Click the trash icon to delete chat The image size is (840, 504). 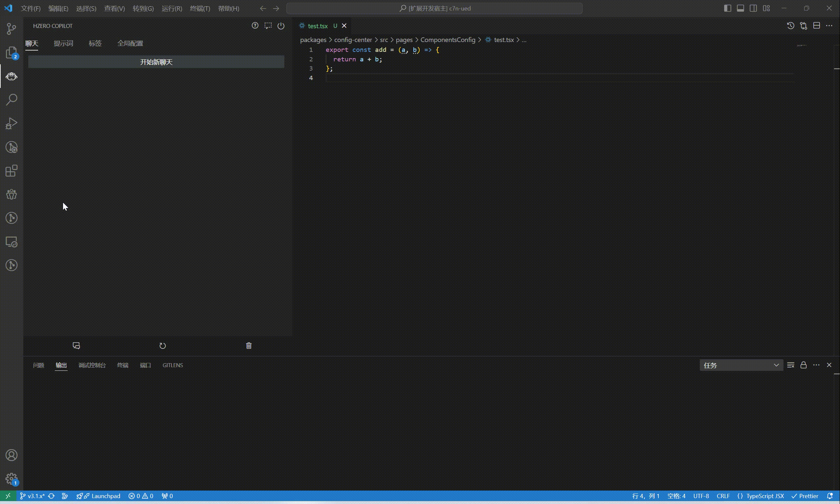coord(249,346)
